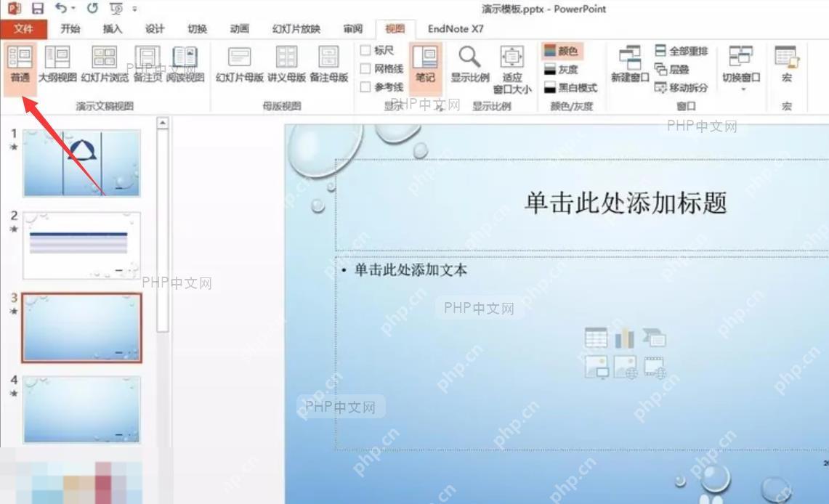Select slide 3 thumbnail

point(82,328)
